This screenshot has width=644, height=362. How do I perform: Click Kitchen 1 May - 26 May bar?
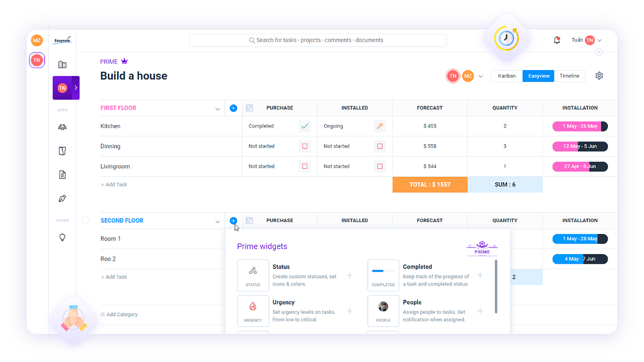click(x=580, y=126)
